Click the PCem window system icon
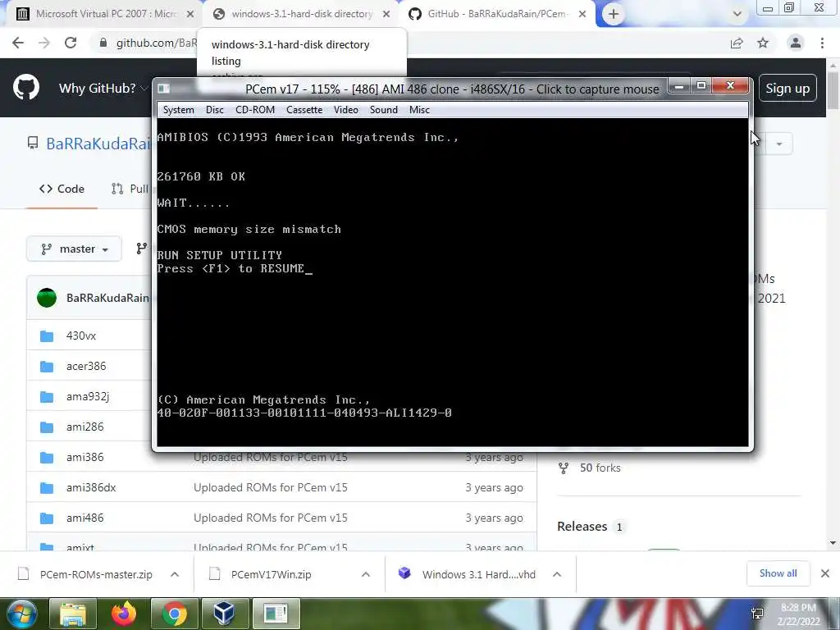The width and height of the screenshot is (840, 630). 163,89
